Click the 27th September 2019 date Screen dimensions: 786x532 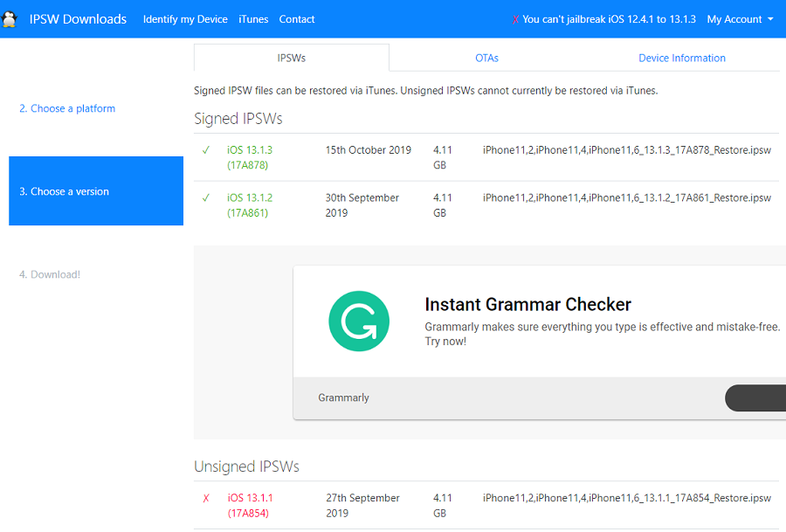click(363, 506)
